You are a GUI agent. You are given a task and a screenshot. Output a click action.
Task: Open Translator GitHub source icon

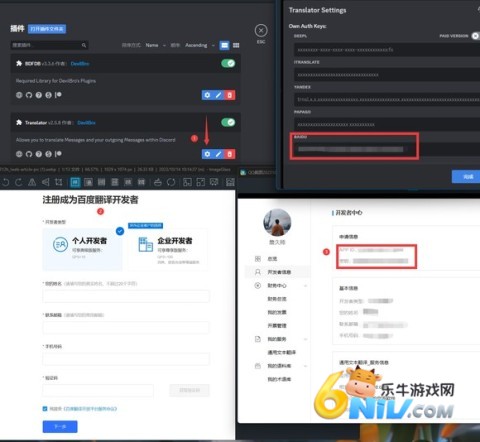coord(29,154)
